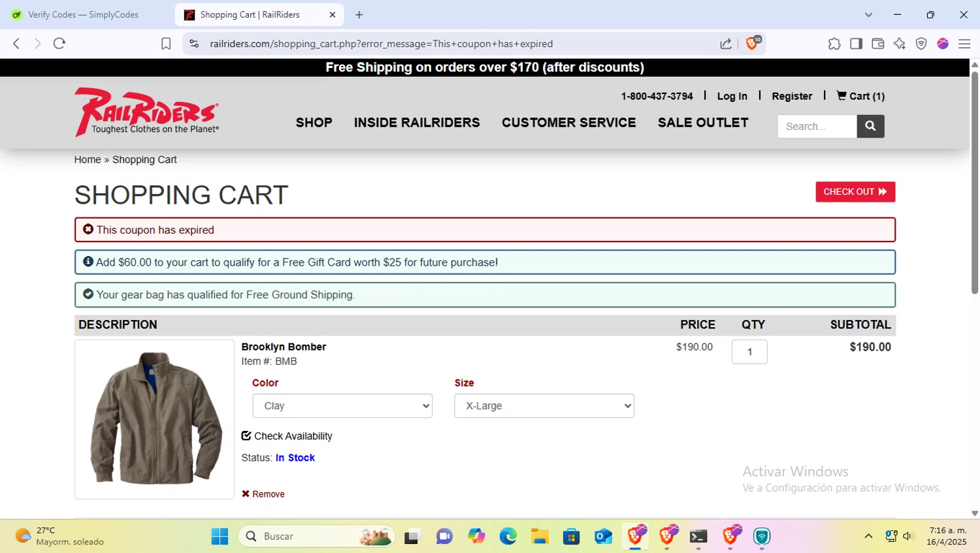Click the Check Availability option
The height and width of the screenshot is (553, 980).
(x=287, y=436)
